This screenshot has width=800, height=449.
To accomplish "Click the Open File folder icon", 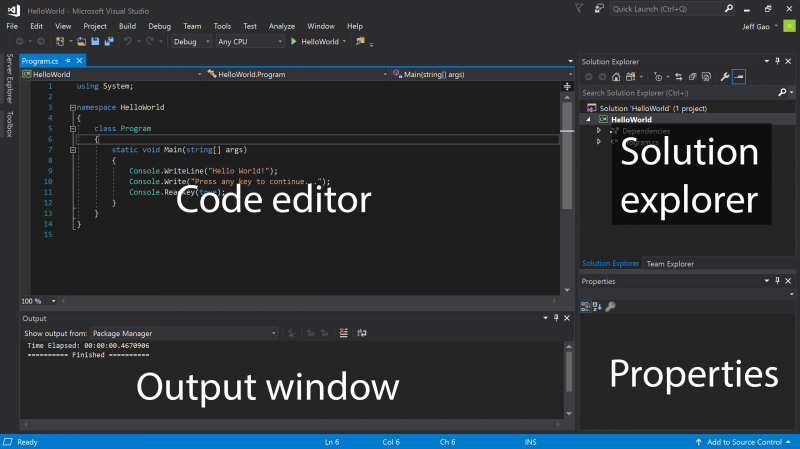I will [81, 41].
